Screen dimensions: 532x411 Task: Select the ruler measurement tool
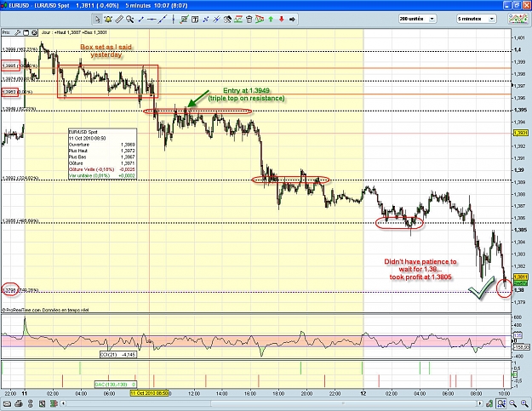click(119, 20)
